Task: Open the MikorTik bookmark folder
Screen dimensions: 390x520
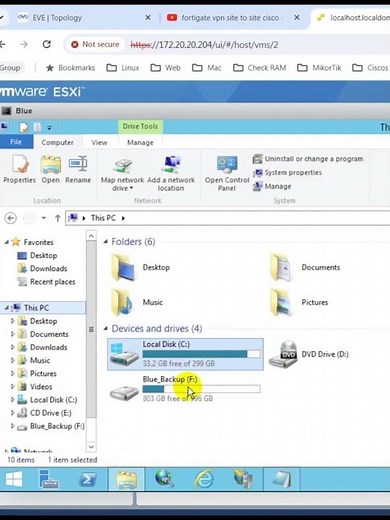Action: pyautogui.click(x=319, y=68)
